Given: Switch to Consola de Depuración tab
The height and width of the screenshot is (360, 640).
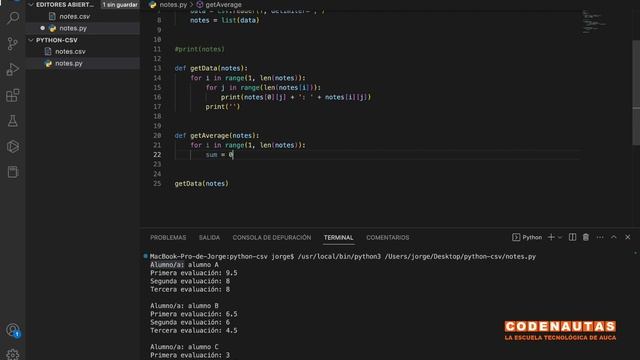Looking at the screenshot, I should (x=272, y=238).
